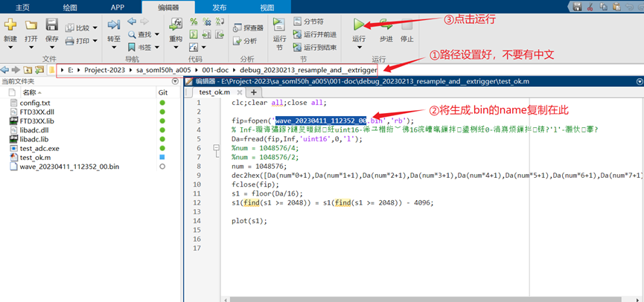Click Project-2023 in the address path

coord(106,70)
